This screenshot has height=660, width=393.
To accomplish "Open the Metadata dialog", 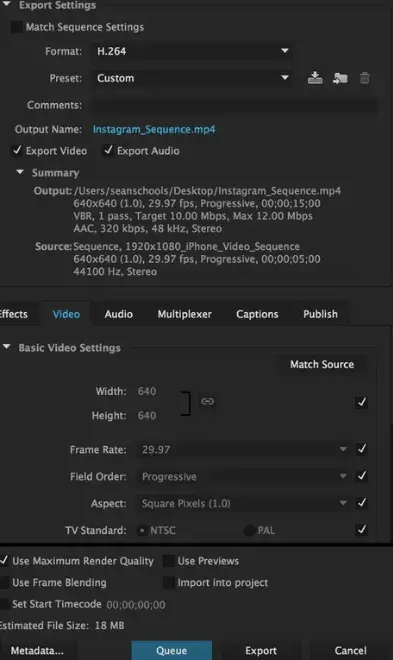I will pyautogui.click(x=37, y=650).
